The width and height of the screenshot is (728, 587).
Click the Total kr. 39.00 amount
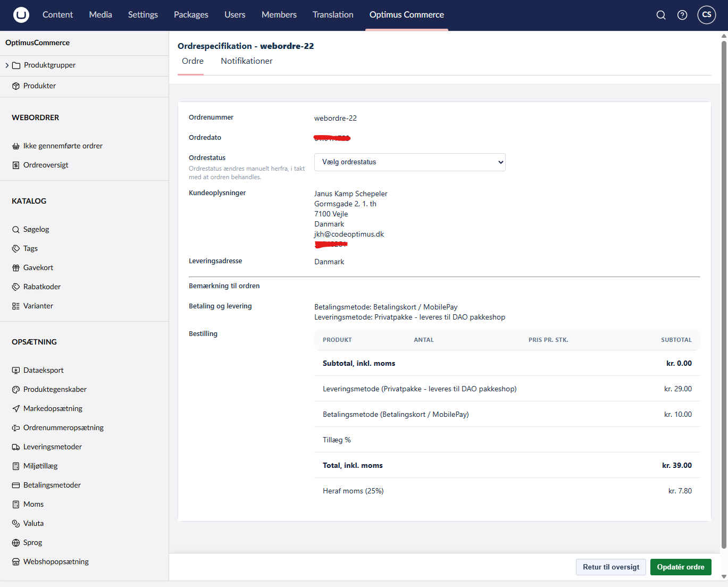point(676,466)
